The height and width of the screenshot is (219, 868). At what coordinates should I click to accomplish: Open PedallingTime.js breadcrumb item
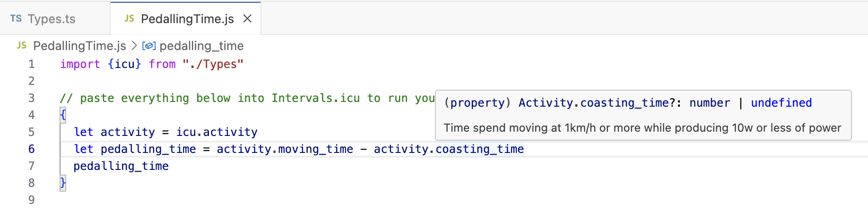click(79, 46)
